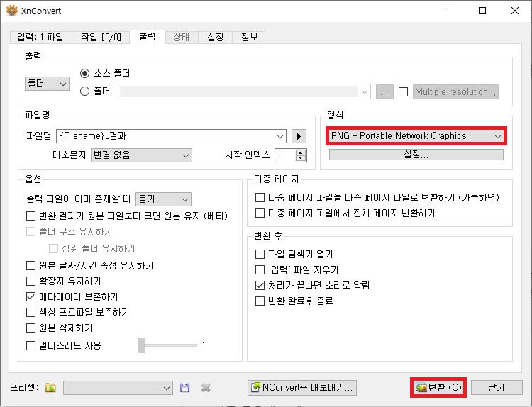The width and height of the screenshot is (532, 407).
Task: Click filename variable arrow button
Action: click(299, 136)
